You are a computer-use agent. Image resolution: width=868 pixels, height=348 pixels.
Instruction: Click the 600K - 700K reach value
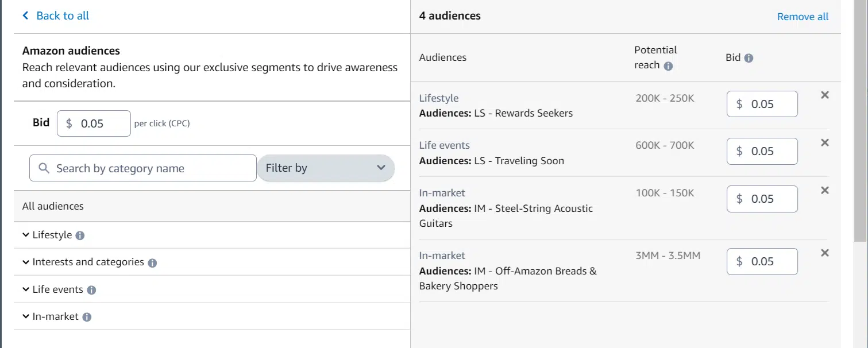tap(665, 145)
